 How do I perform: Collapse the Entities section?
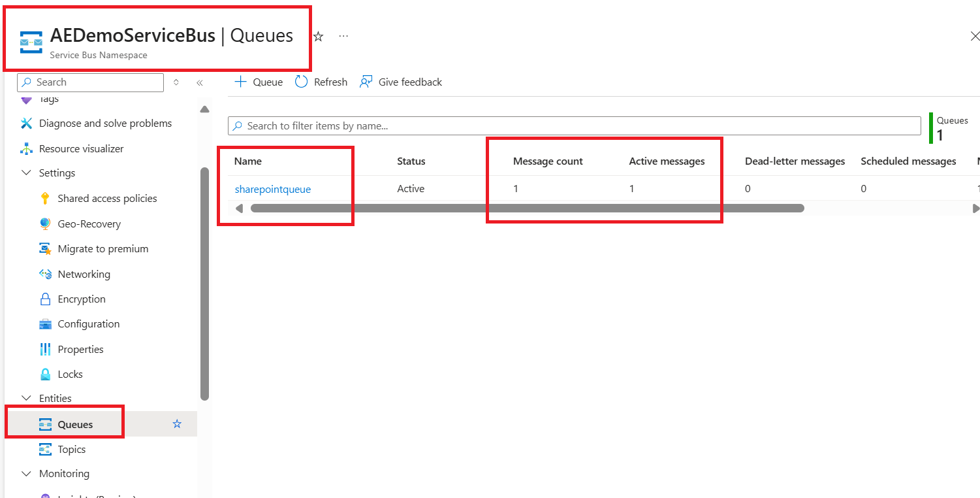tap(27, 399)
